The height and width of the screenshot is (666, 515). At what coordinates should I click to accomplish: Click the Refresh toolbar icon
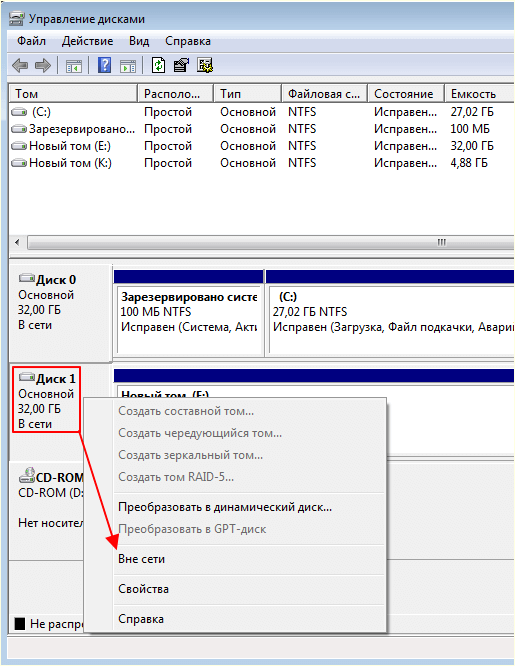(158, 65)
